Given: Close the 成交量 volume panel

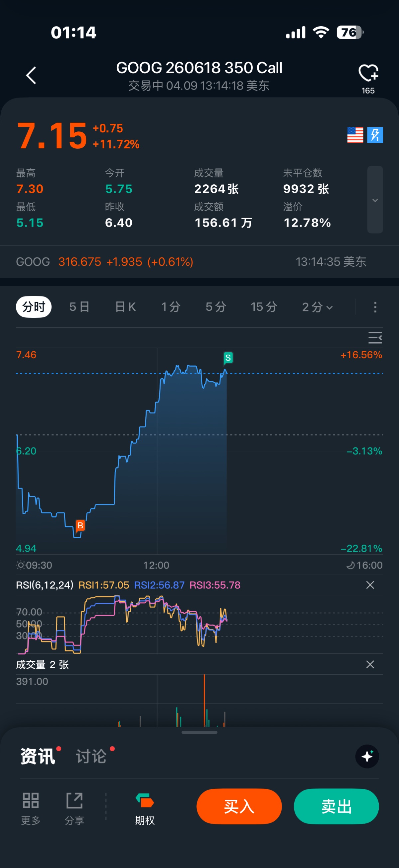Looking at the screenshot, I should [370, 664].
